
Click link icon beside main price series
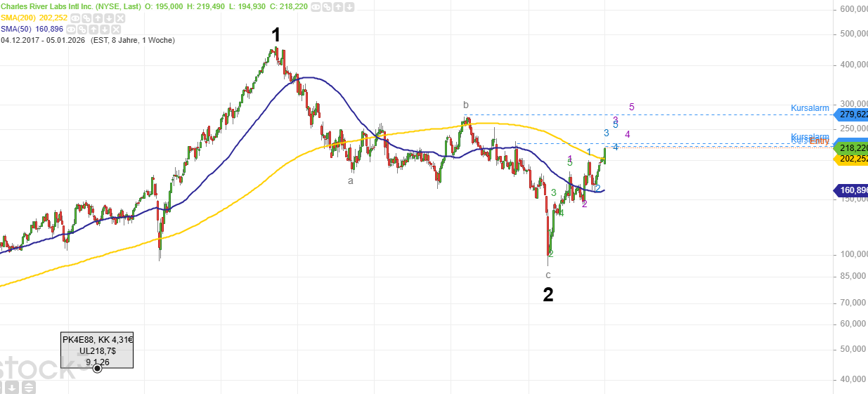point(328,7)
